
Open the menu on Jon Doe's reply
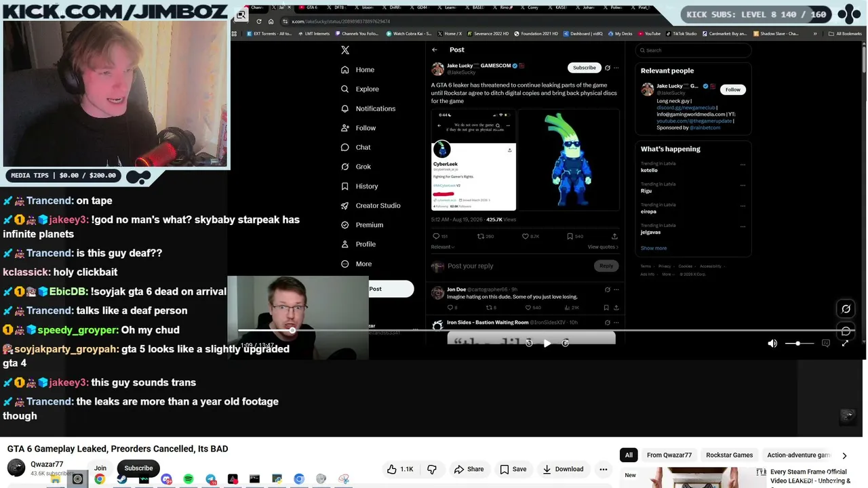(616, 289)
